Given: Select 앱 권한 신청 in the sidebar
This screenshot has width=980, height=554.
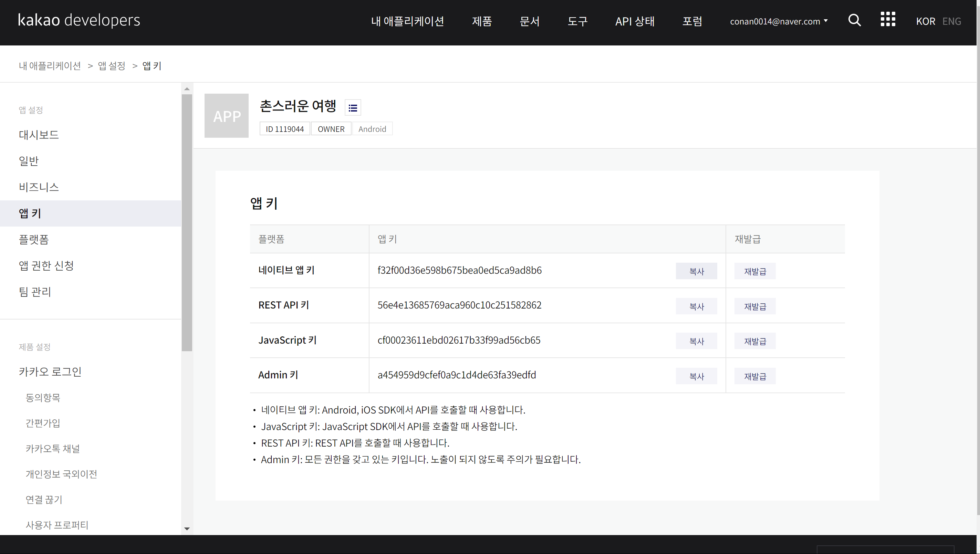Looking at the screenshot, I should [x=91, y=265].
